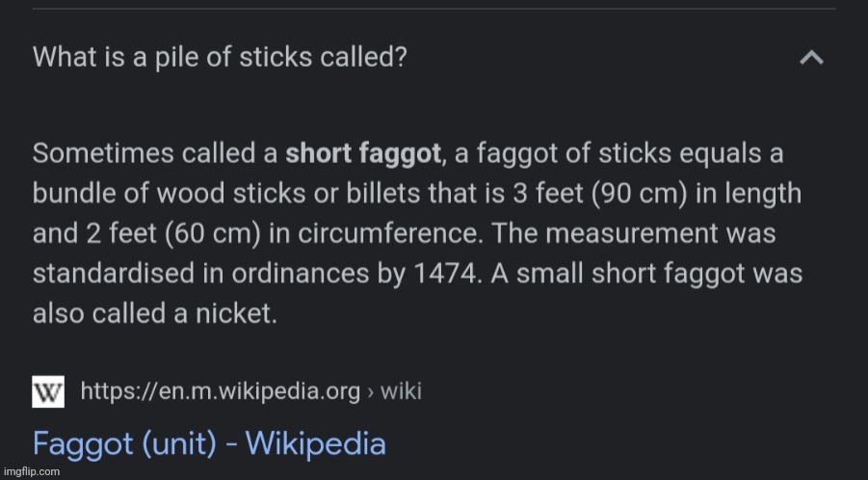Click the horizontal divider line above the question

[x=434, y=9]
